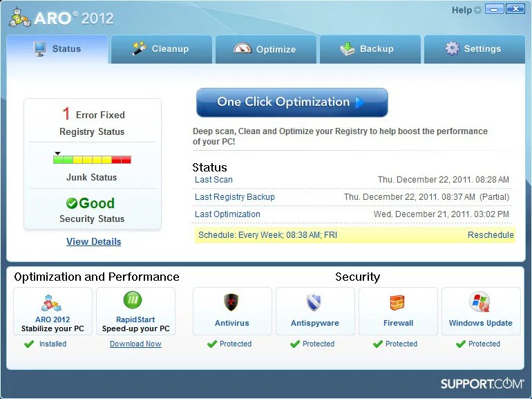The height and width of the screenshot is (399, 532).
Task: Click the Firewall brick wall icon
Action: tap(397, 302)
